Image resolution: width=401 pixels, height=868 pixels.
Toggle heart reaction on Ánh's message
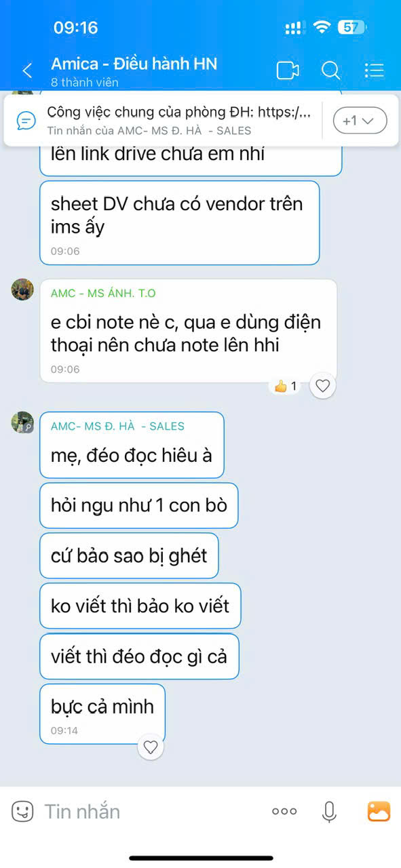coord(323,386)
